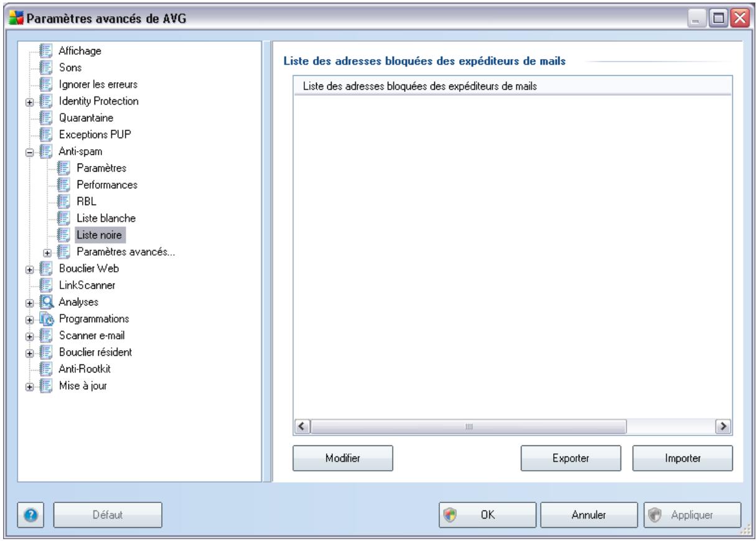Click the Annuler button
Image resolution: width=756 pixels, height=541 pixels.
590,516
